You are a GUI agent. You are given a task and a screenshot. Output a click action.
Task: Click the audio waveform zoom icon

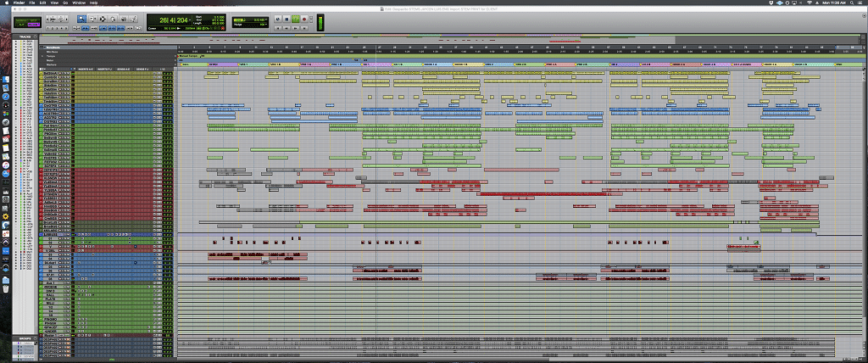53,20
